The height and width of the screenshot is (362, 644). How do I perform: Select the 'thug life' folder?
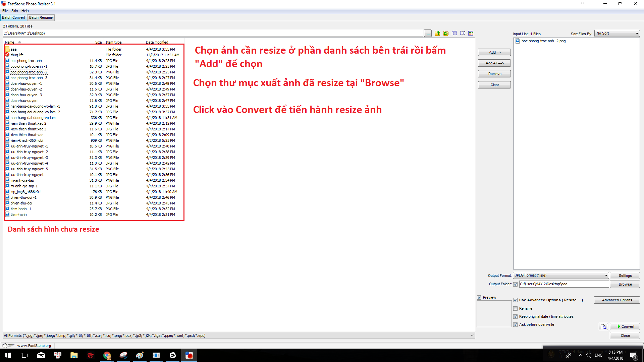17,55
